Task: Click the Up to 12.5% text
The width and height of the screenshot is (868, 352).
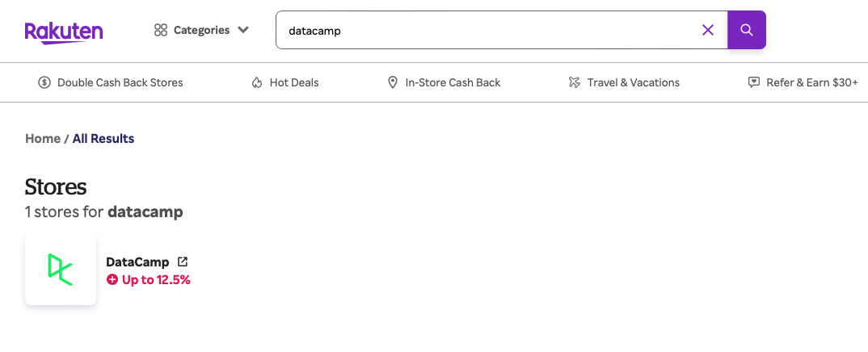Action: coord(155,279)
